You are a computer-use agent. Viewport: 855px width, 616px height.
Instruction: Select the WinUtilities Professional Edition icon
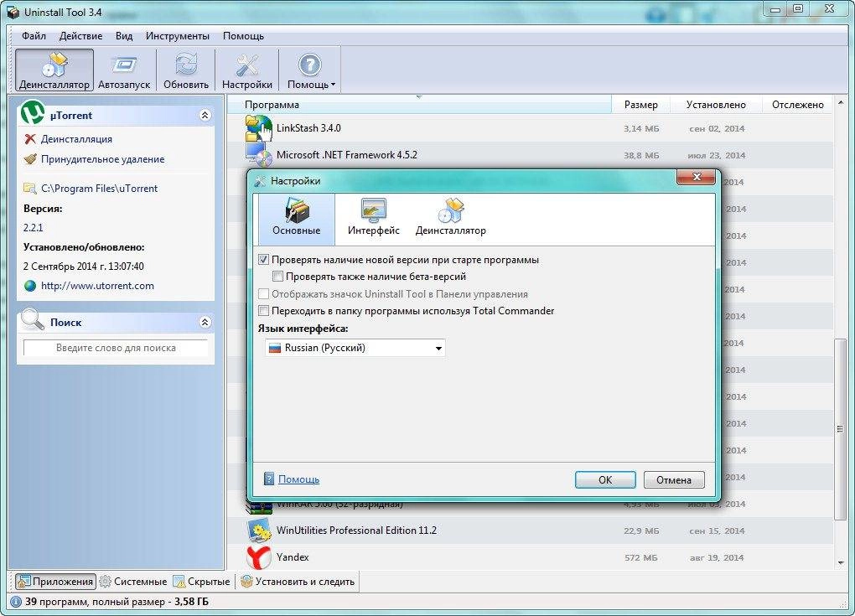[x=259, y=531]
